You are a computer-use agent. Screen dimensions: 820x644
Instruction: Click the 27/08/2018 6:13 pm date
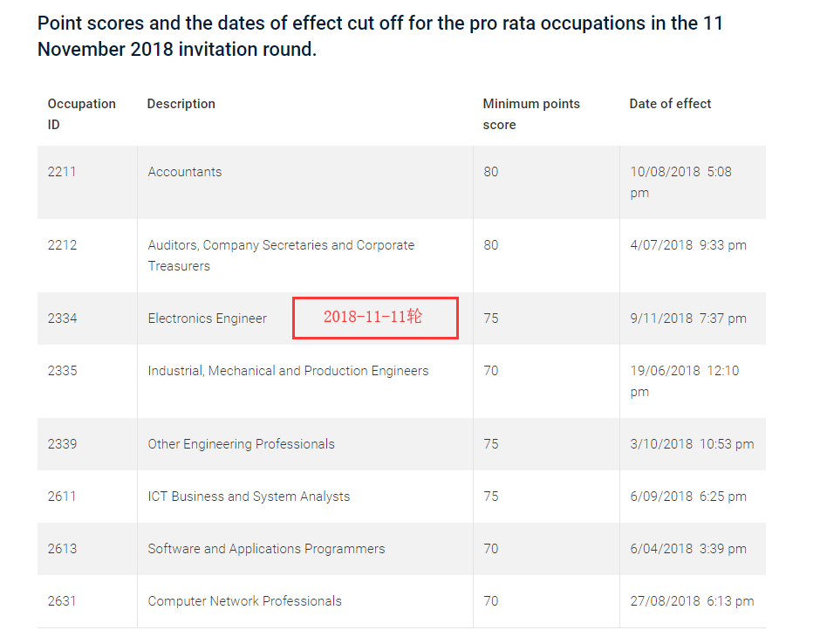pyautogui.click(x=692, y=601)
